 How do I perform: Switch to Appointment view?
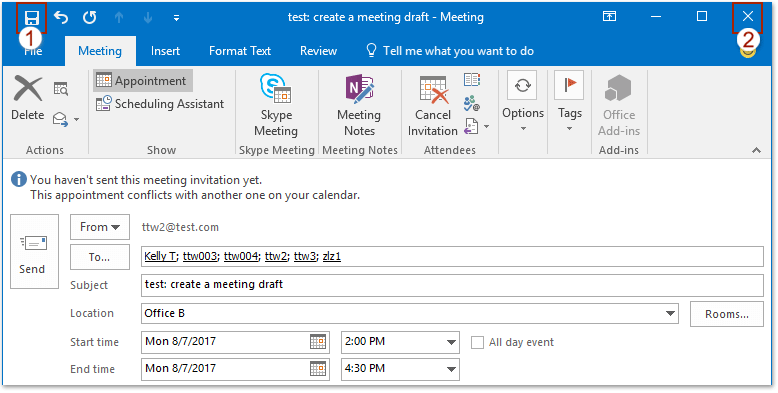tap(142, 81)
